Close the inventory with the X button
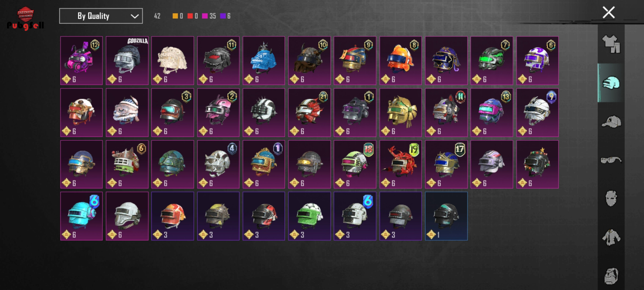 pyautogui.click(x=609, y=12)
